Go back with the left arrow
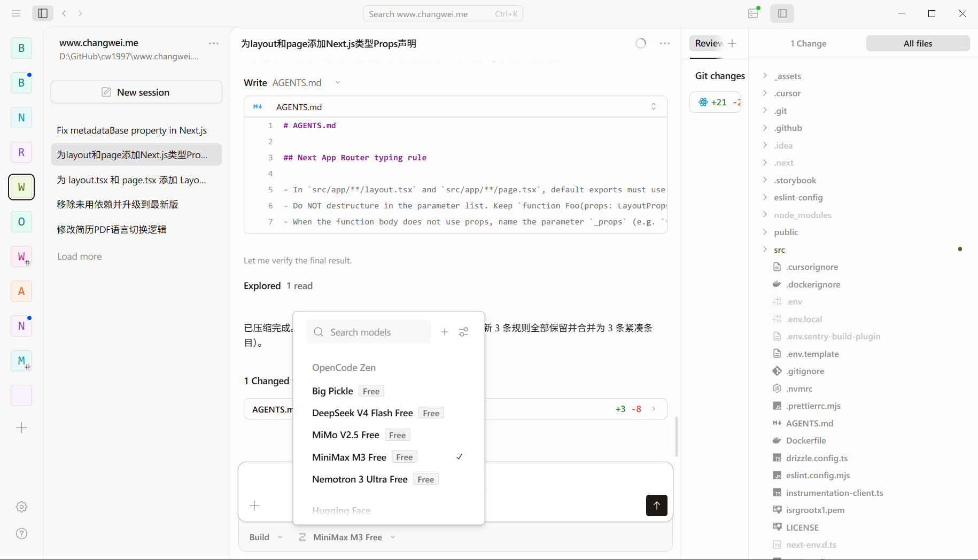Screen dimensions: 978x560 pos(64,13)
